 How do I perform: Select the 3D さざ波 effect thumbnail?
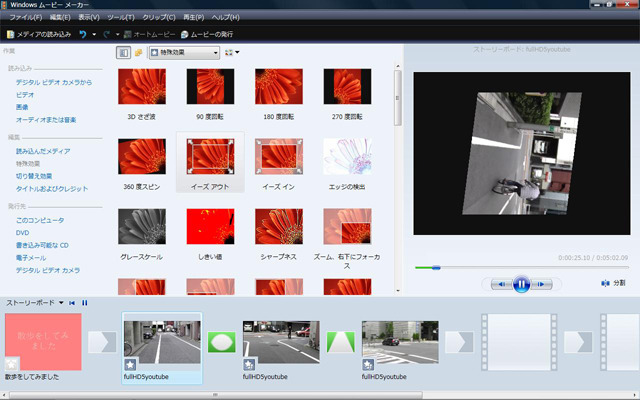point(142,87)
